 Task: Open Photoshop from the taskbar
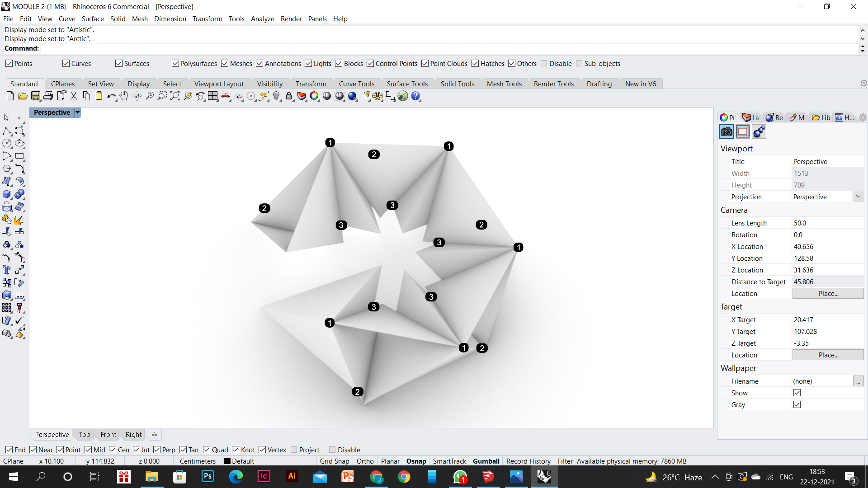(208, 476)
